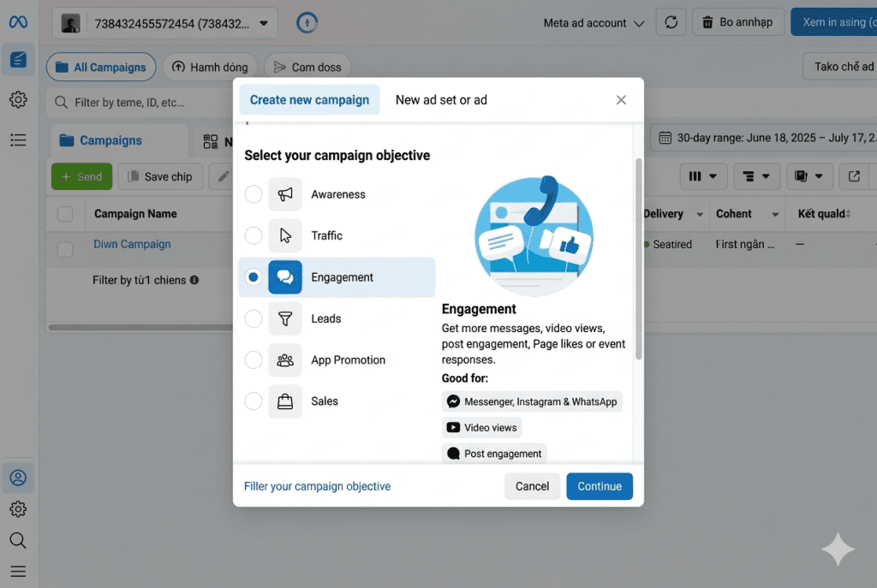Tick the select-all checkbox in table header

coord(65,214)
